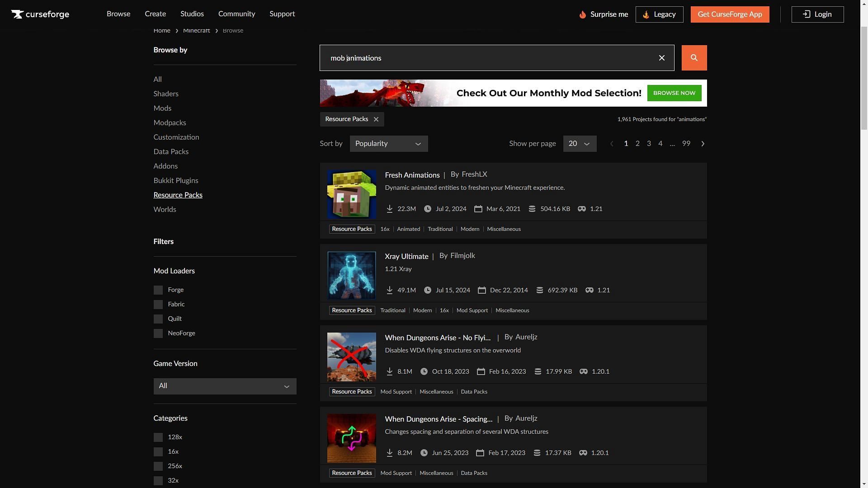Click the flame icon beside Surprise me
The image size is (868, 488).
582,14
